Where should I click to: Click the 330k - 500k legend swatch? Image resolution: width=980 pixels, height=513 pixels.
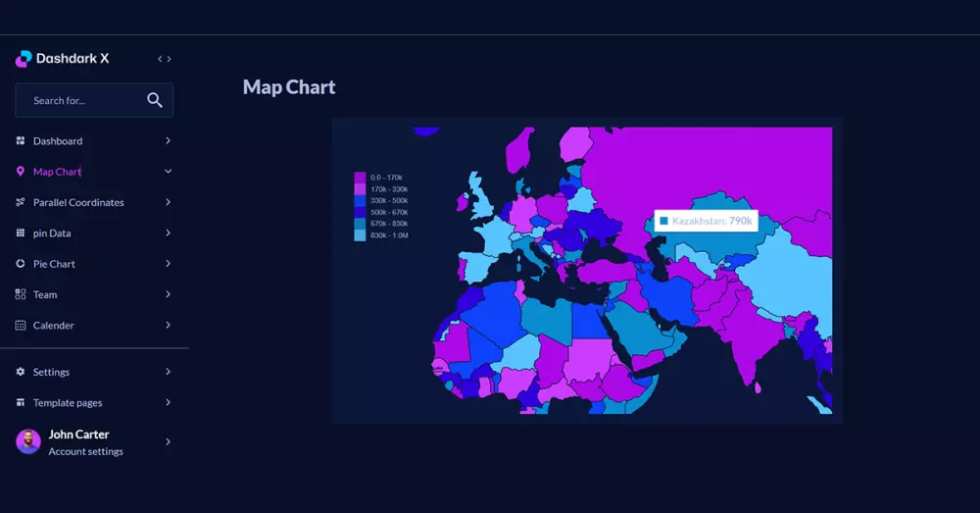coord(360,201)
